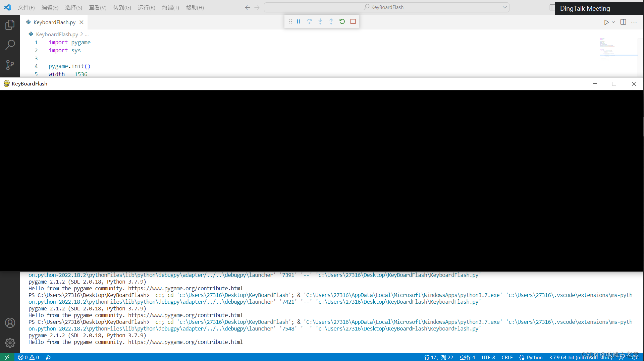This screenshot has width=644, height=361.
Task: Click the debug toolbar drag handle
Action: click(290, 21)
